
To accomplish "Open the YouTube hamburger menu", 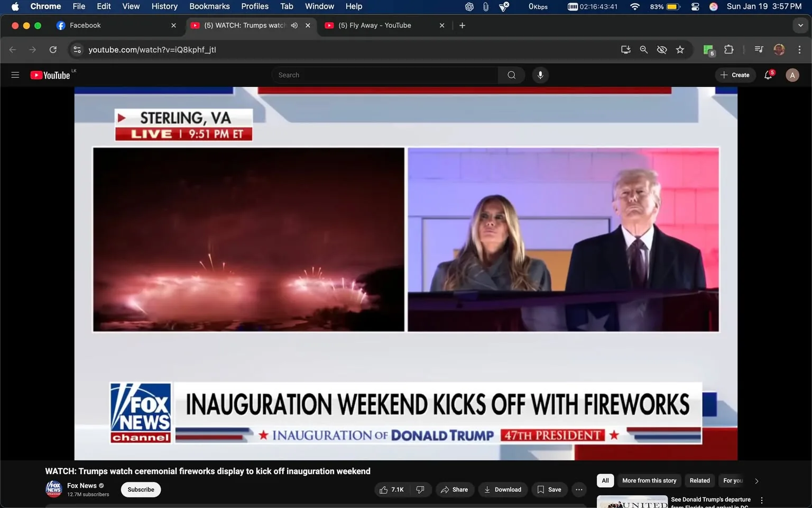I will tap(15, 75).
